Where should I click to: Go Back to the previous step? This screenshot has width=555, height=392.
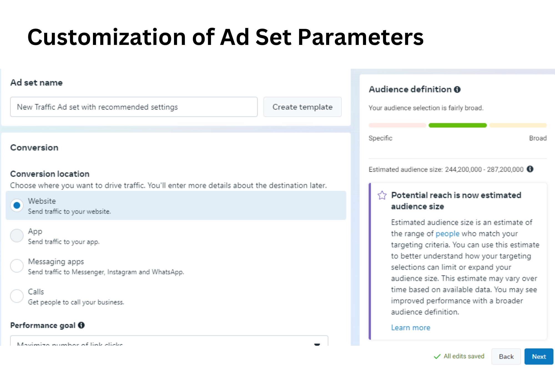coord(506,357)
